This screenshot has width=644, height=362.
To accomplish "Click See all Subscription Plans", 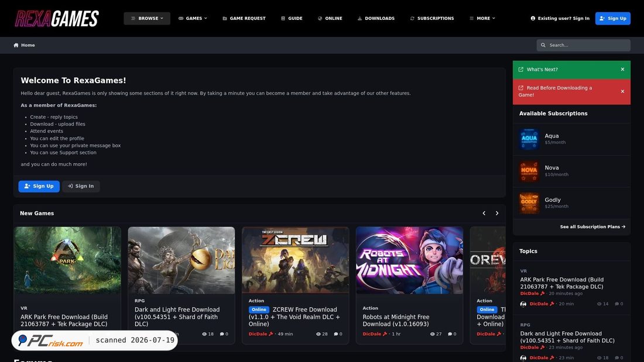I will click(592, 226).
